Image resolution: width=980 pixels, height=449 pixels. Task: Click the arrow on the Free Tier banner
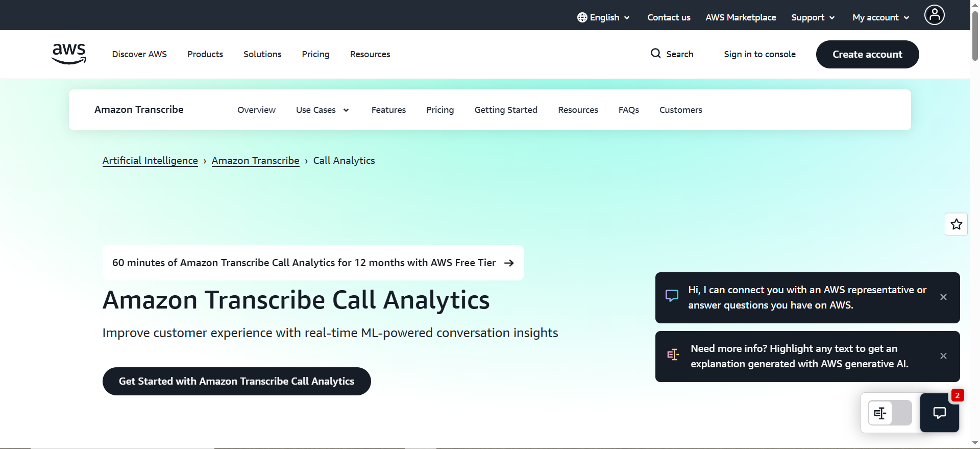click(509, 263)
